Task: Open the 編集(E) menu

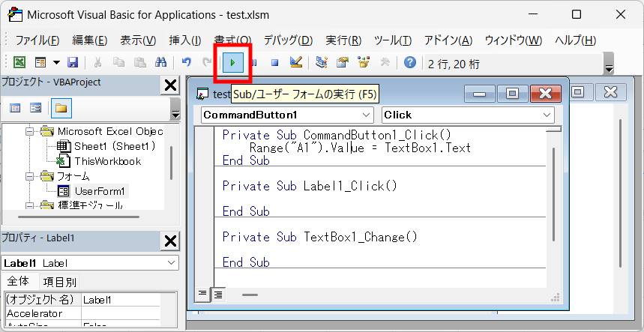Action: point(89,40)
